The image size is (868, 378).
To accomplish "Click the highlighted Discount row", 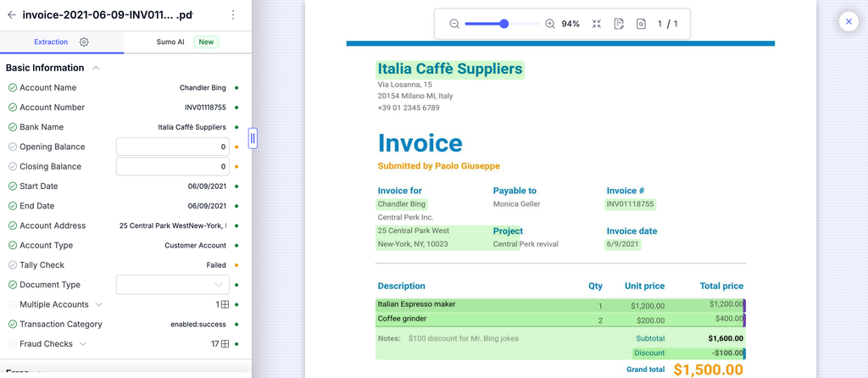I will 688,353.
